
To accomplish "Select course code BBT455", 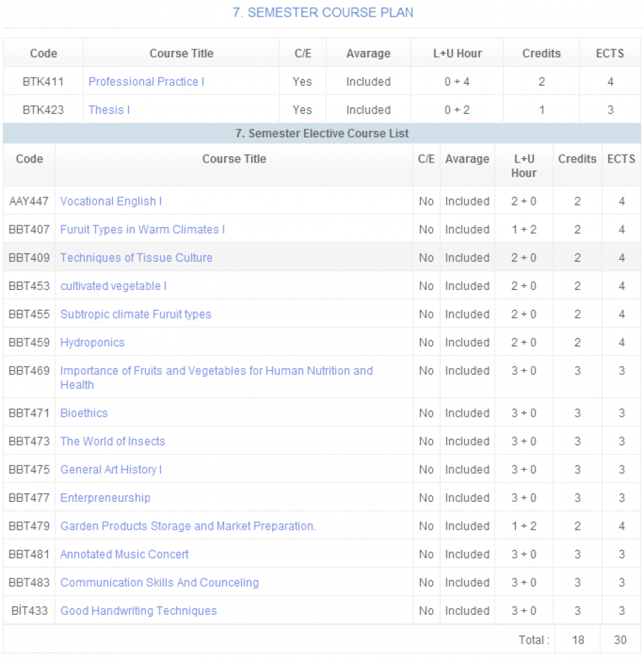I will tap(29, 314).
